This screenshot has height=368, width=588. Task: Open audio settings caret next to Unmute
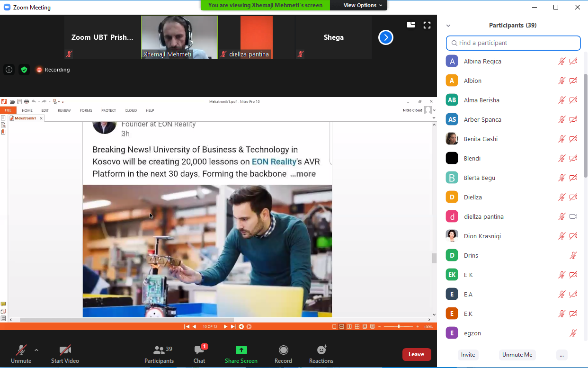point(36,350)
